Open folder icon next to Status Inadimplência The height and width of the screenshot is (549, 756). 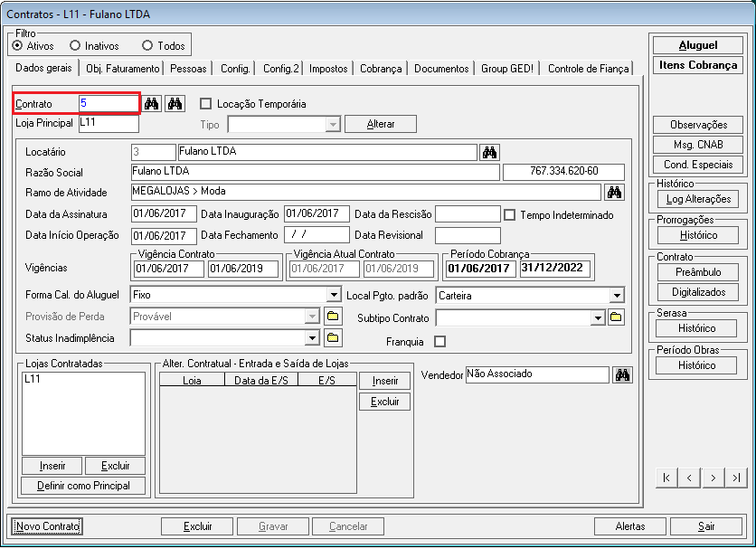pos(332,337)
